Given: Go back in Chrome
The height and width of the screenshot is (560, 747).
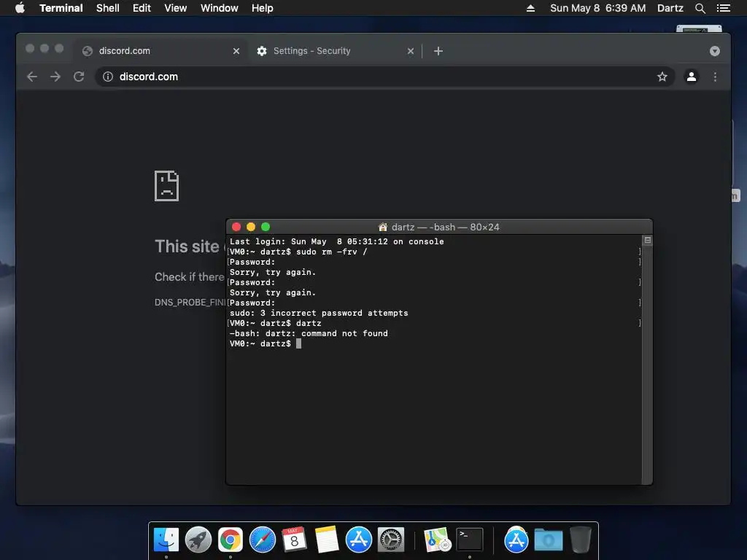Looking at the screenshot, I should [32, 77].
